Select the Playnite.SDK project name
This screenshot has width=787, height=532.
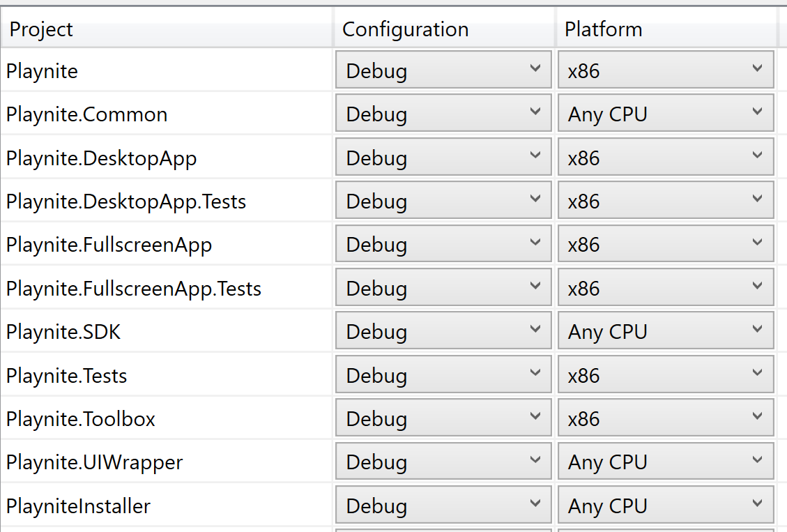pyautogui.click(x=63, y=332)
